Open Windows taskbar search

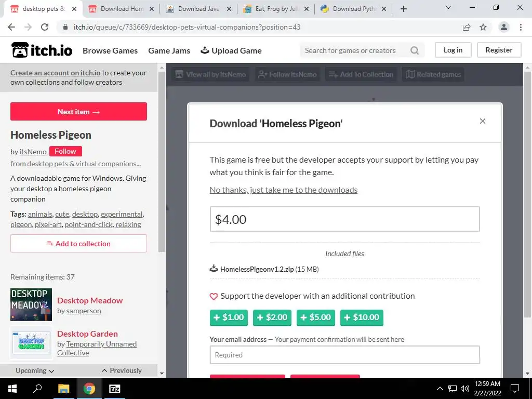click(x=37, y=389)
